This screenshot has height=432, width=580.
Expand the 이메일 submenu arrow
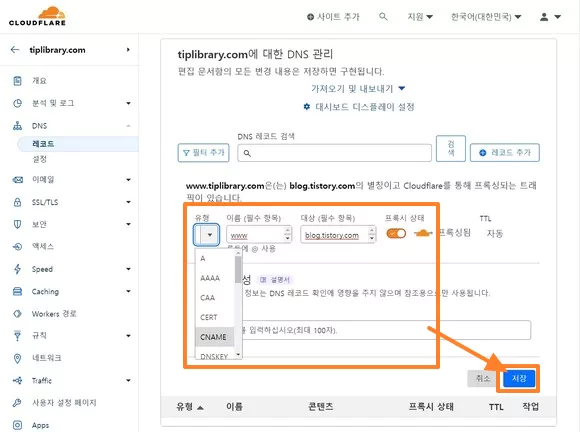[x=128, y=180]
